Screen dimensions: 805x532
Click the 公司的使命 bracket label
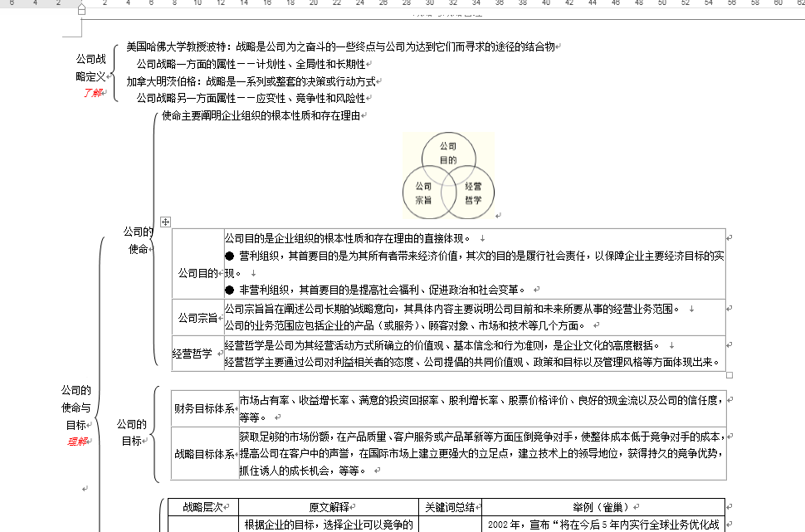click(138, 241)
